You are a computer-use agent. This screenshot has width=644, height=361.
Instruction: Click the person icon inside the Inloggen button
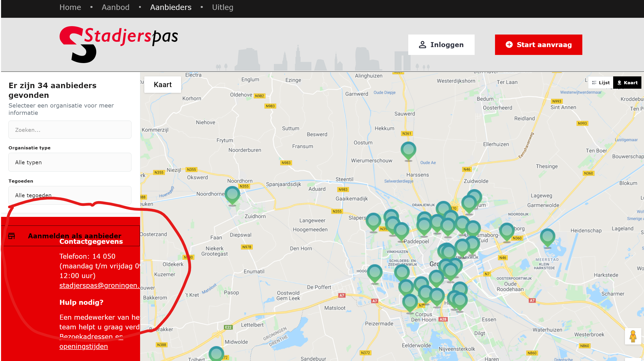click(x=423, y=44)
